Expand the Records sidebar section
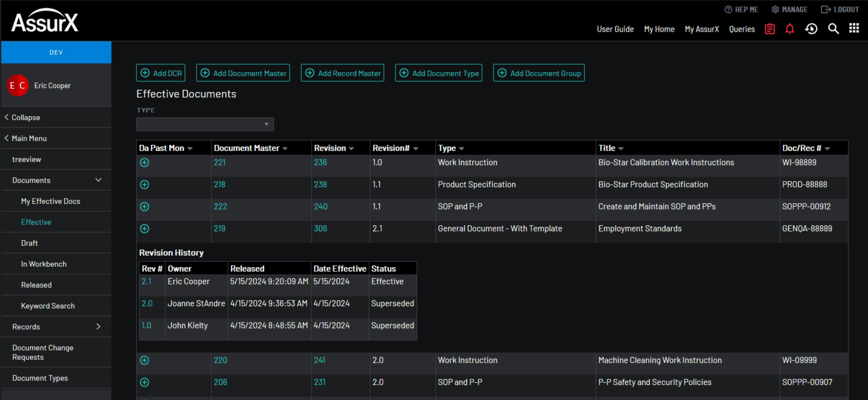Image resolution: width=868 pixels, height=400 pixels. 98,327
